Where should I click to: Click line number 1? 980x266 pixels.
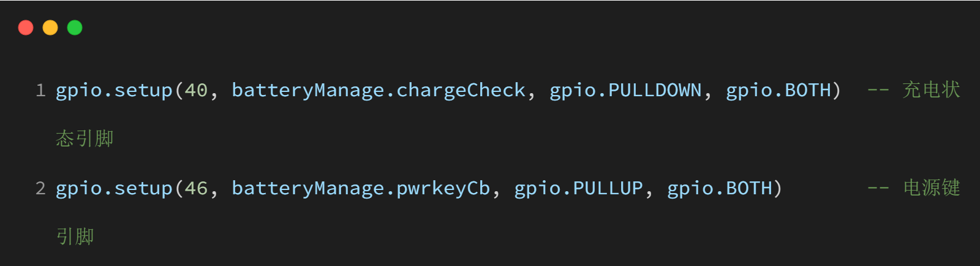[40, 90]
